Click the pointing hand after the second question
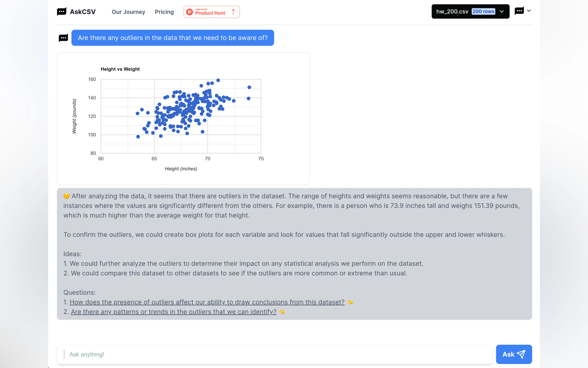The height and width of the screenshot is (368, 588). pos(281,312)
